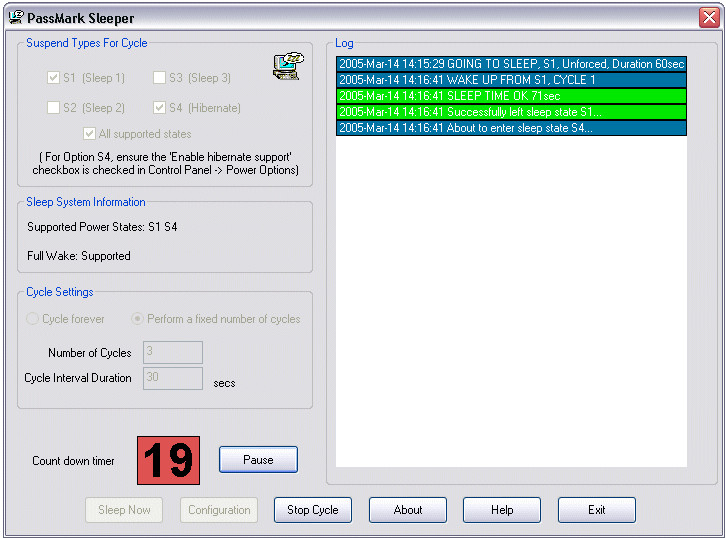This screenshot has width=726, height=538.
Task: Select the WAKE UP FROM S1, CYCLE 1 log entry
Action: (x=511, y=80)
